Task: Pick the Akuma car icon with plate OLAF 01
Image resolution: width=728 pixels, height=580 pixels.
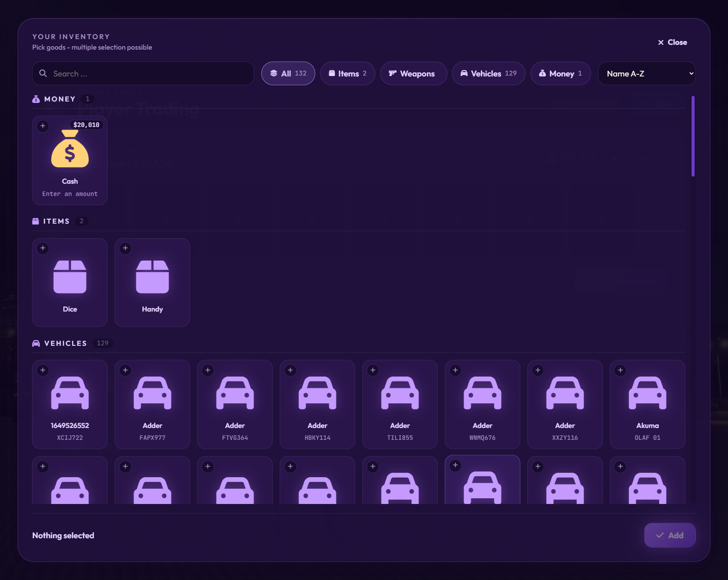Action: point(648,393)
